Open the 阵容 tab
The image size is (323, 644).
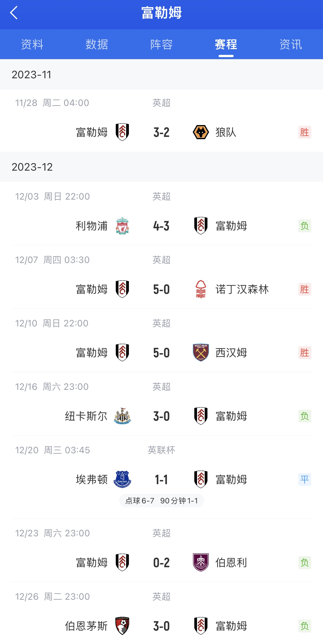161,45
